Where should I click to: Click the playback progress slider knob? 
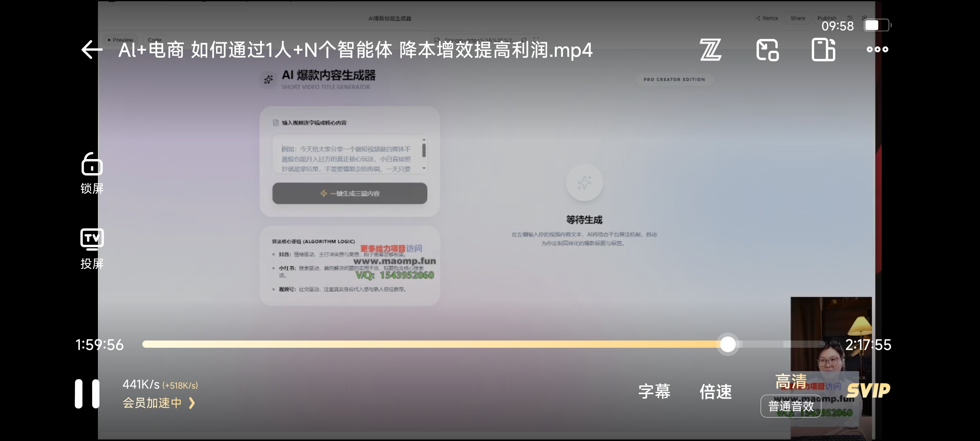tap(728, 344)
